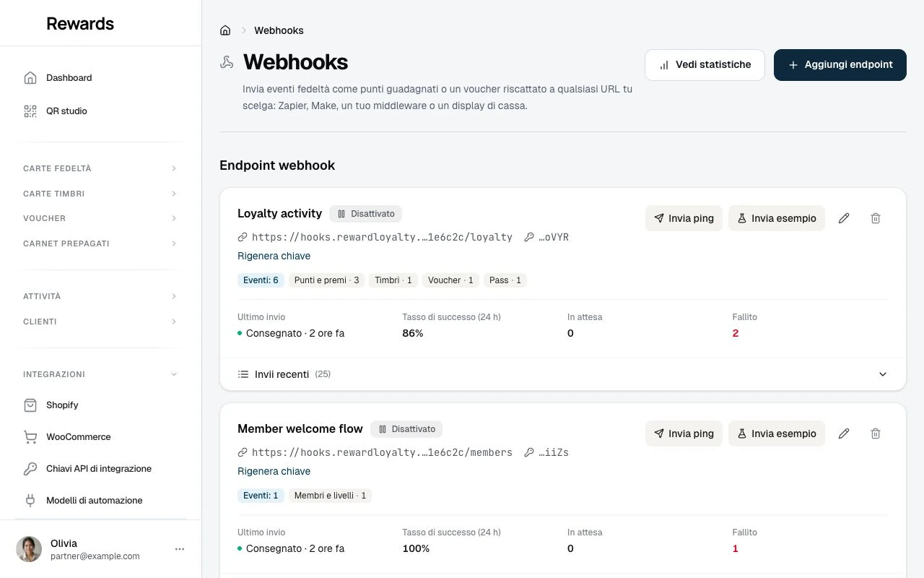Go to home via breadcrumb house icon
The width and height of the screenshot is (924, 578).
click(x=225, y=30)
